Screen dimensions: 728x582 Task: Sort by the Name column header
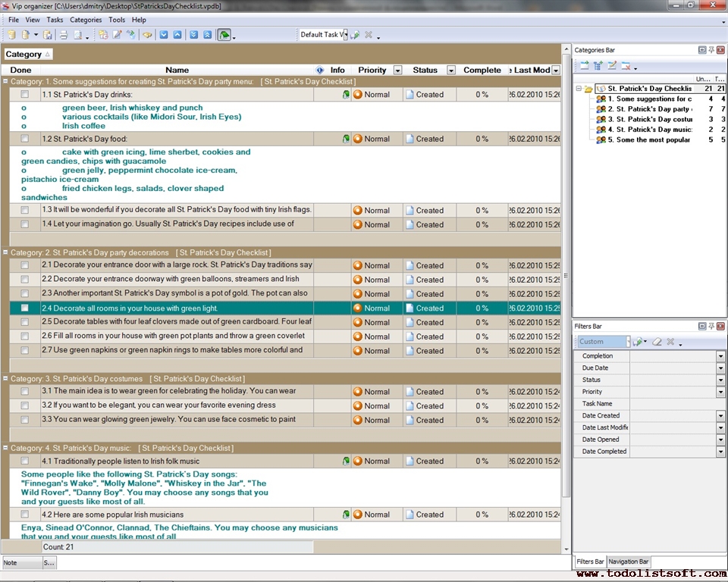(177, 70)
